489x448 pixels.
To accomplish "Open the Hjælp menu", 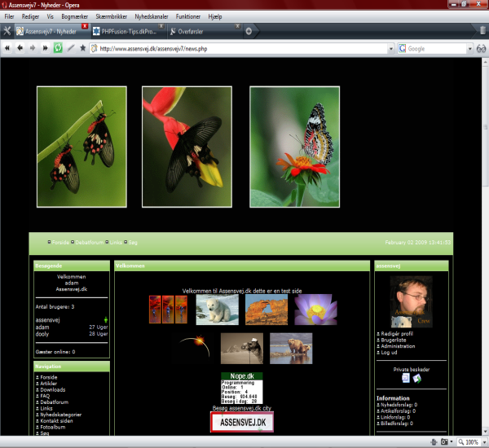I will click(x=215, y=16).
